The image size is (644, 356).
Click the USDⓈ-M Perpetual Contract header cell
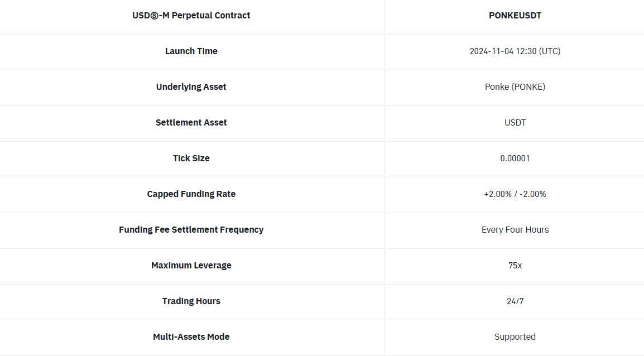point(191,16)
